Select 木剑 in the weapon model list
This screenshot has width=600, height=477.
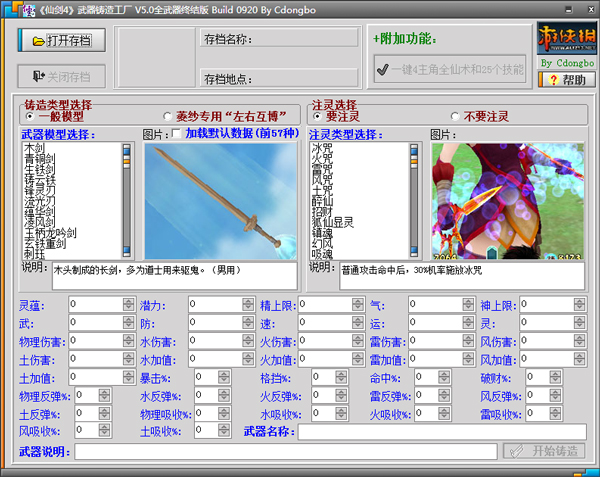33,148
